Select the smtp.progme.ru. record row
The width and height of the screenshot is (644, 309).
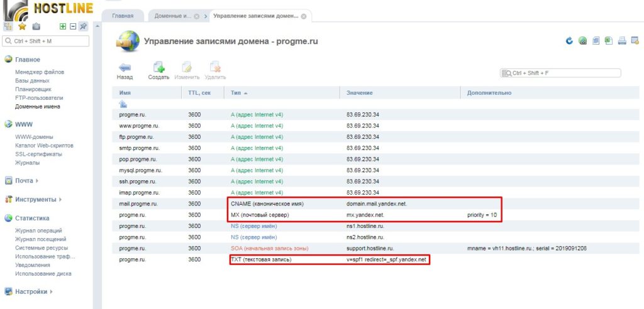[376, 148]
